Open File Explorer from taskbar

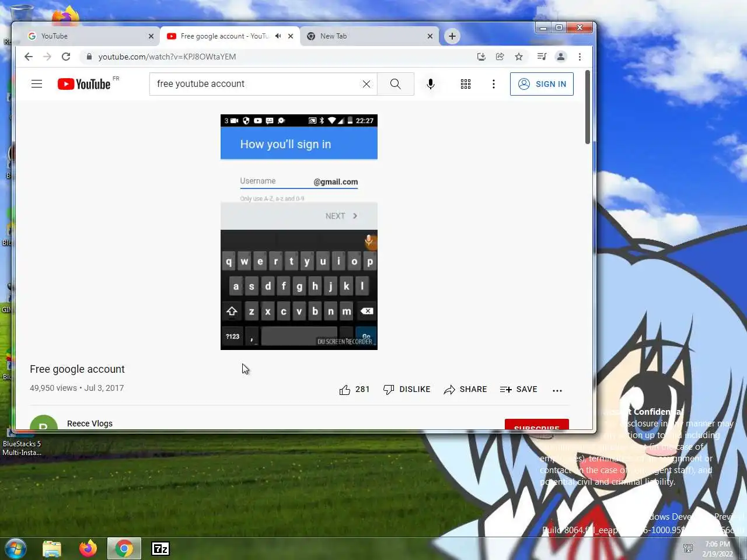coord(52,548)
